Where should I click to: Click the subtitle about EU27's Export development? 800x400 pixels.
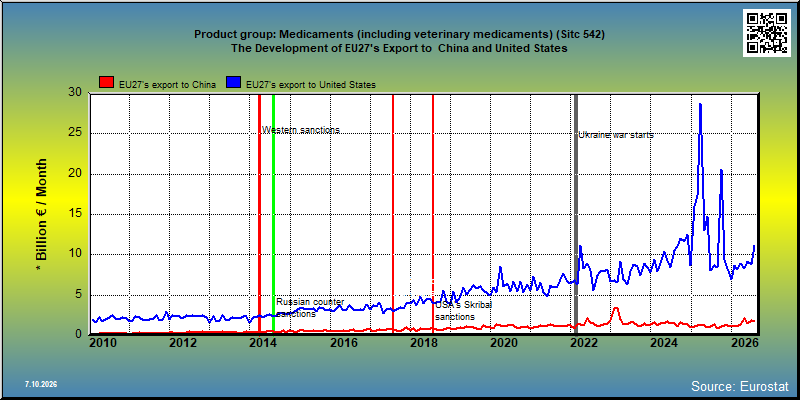[x=399, y=48]
